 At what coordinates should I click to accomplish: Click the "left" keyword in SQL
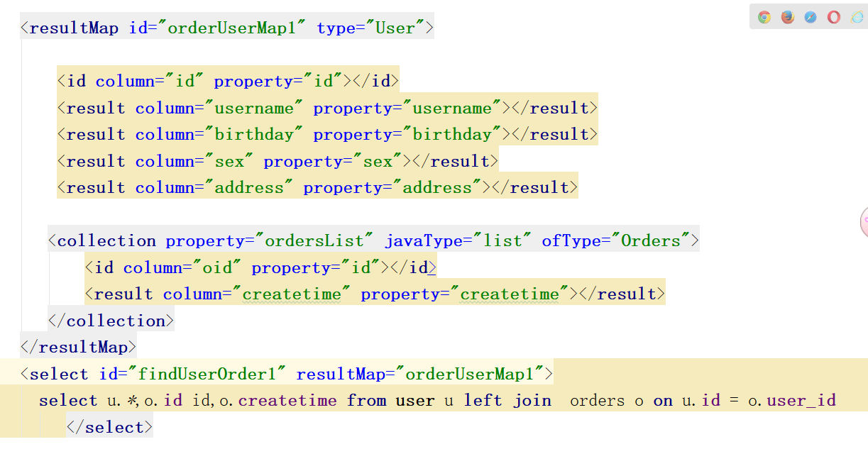pyautogui.click(x=484, y=401)
